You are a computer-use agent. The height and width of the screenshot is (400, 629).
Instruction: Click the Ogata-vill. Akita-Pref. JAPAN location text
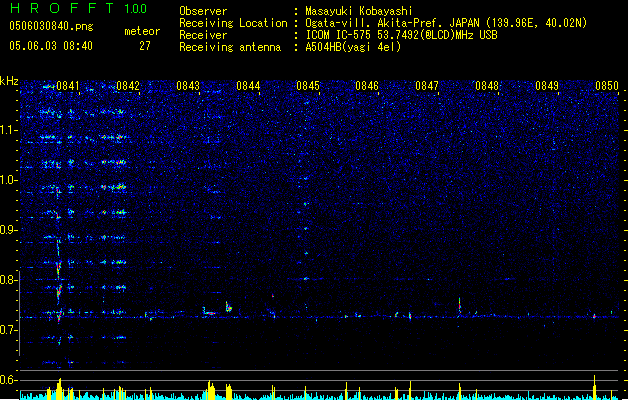click(x=446, y=23)
